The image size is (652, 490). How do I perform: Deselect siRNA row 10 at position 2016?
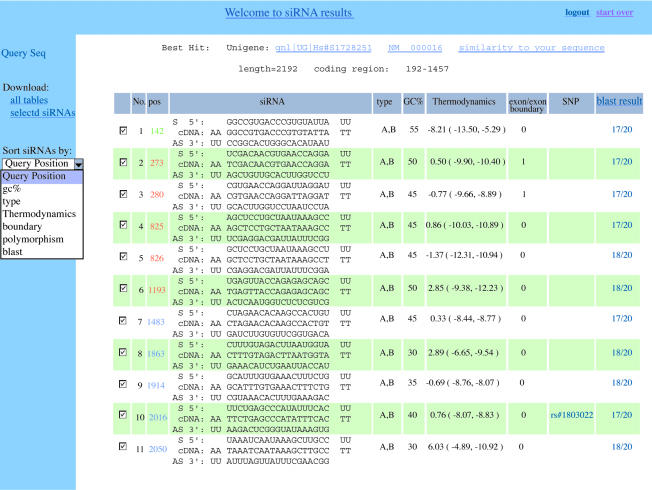pos(123,415)
